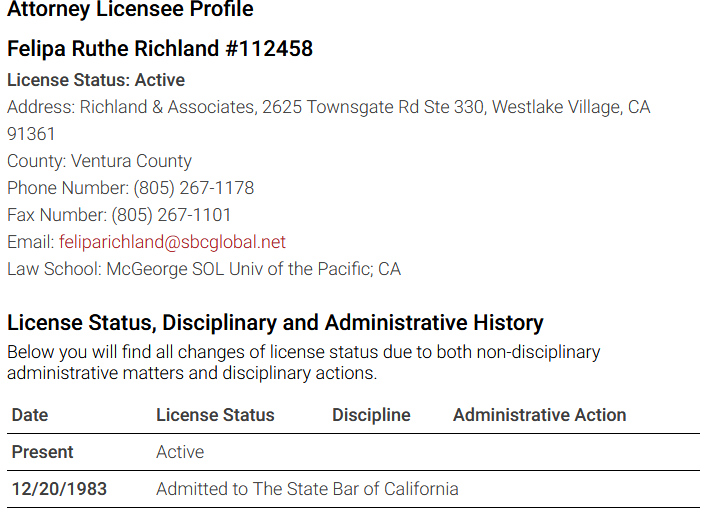704x514 pixels.
Task: Click the License Status: Active text
Action: click(96, 80)
